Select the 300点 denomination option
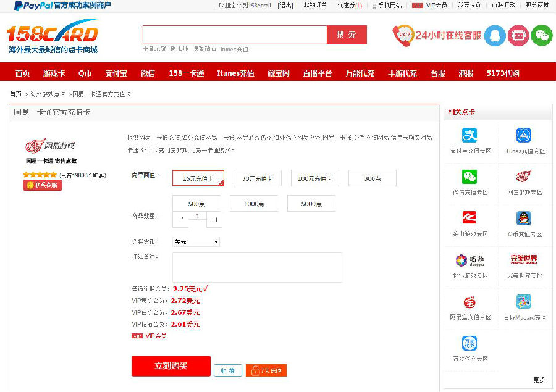This screenshot has width=556, height=392. click(x=373, y=178)
